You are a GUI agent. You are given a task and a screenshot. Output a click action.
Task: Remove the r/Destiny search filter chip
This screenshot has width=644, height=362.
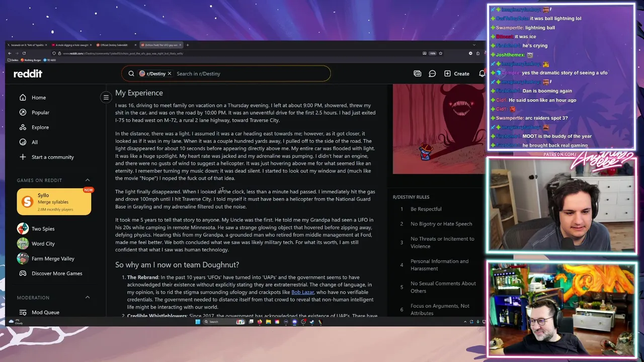170,73
